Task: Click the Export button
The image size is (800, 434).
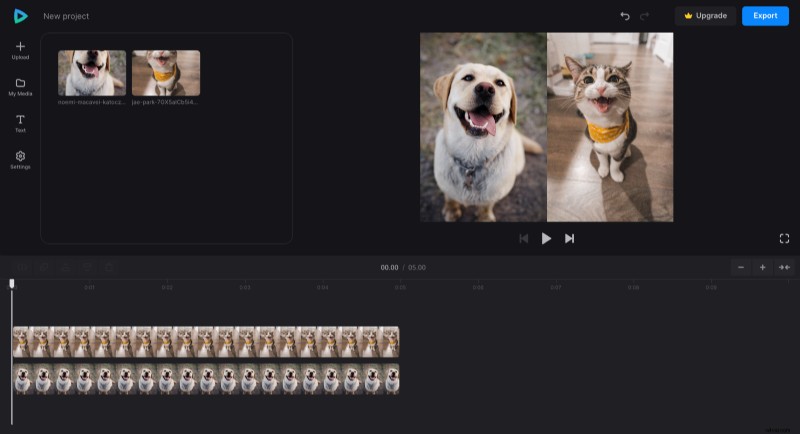Action: coord(765,16)
